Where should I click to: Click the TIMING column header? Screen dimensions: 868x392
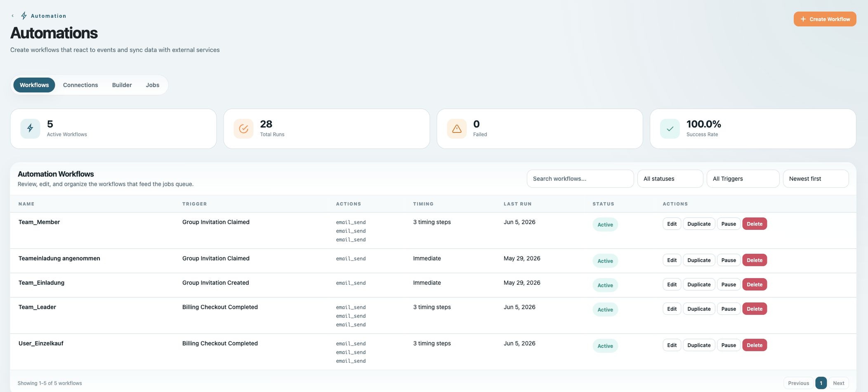423,204
